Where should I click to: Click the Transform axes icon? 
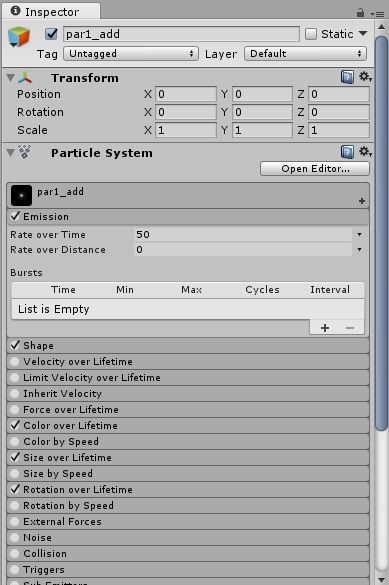25,78
